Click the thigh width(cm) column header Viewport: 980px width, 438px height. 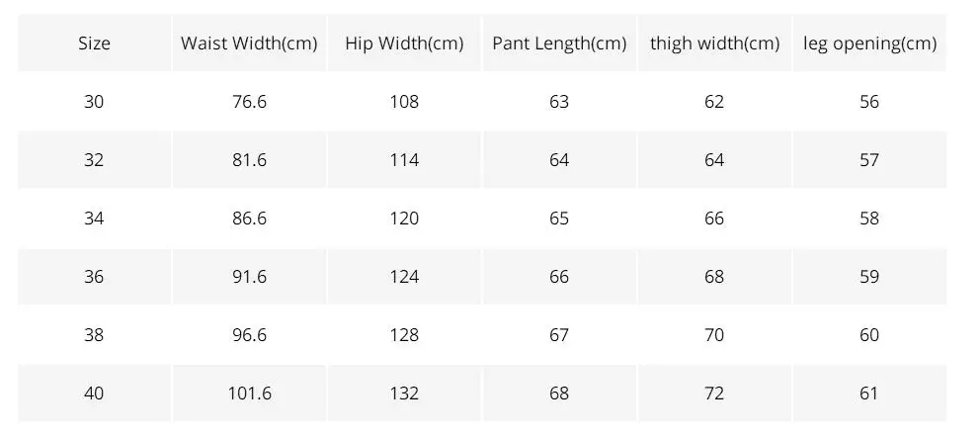click(714, 44)
